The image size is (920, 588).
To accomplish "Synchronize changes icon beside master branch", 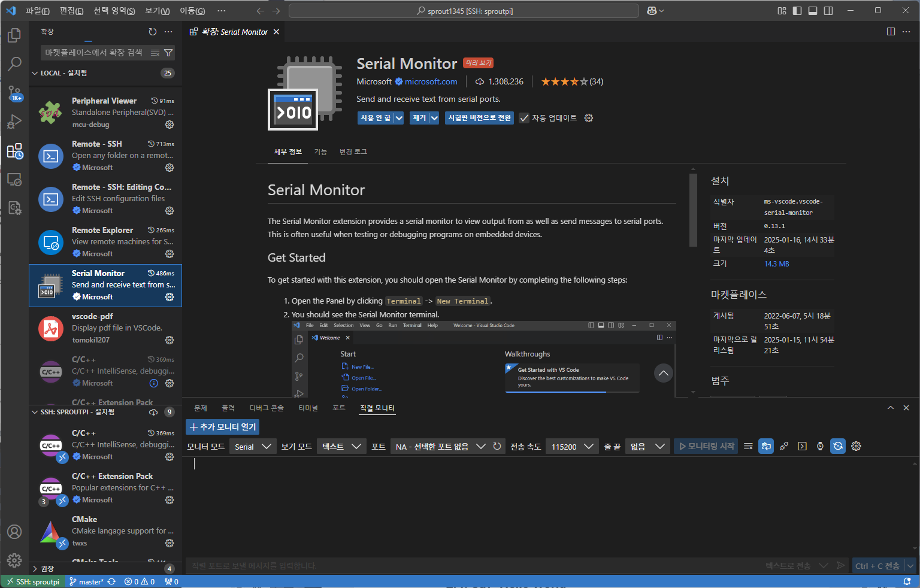I will click(x=111, y=581).
